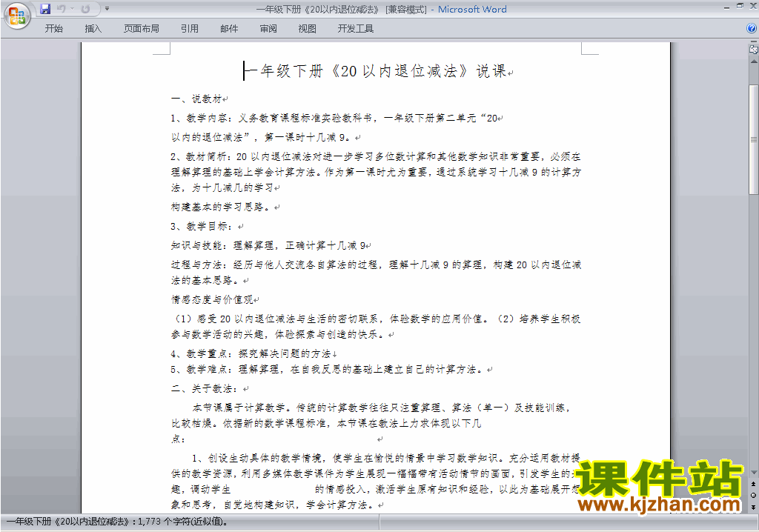Click the status bar character count text
759x532 pixels.
(x=116, y=522)
